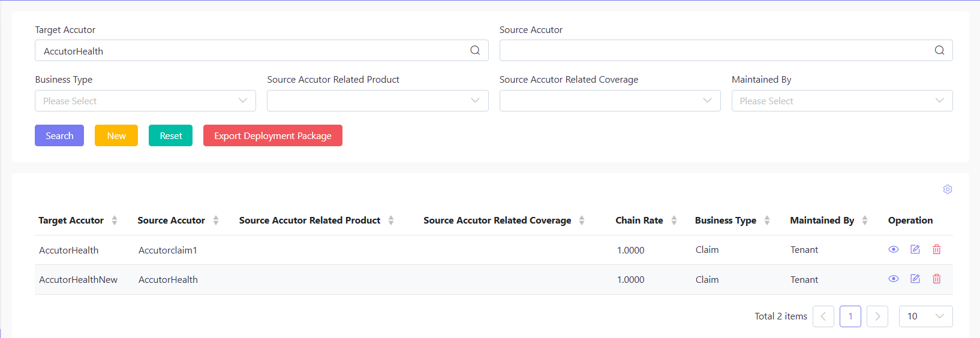Expand Source Accutor Related Coverage dropdown
Screen dimensions: 980x338
pos(610,101)
